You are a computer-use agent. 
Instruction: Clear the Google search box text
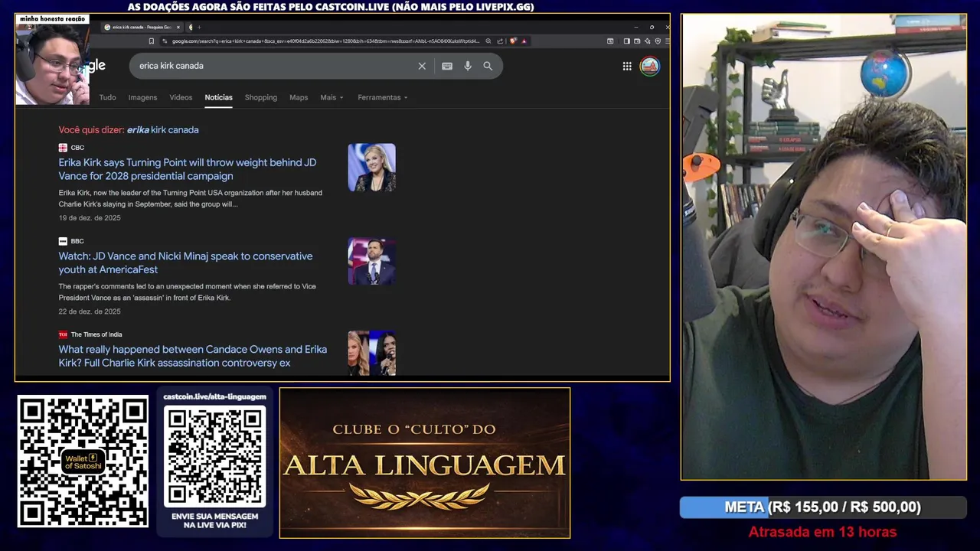coord(422,66)
